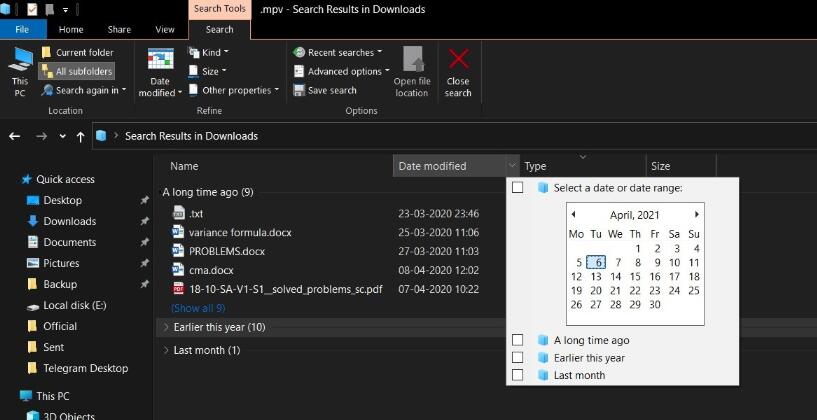Image resolution: width=817 pixels, height=420 pixels.
Task: Sort by the Name column header
Action: click(184, 166)
